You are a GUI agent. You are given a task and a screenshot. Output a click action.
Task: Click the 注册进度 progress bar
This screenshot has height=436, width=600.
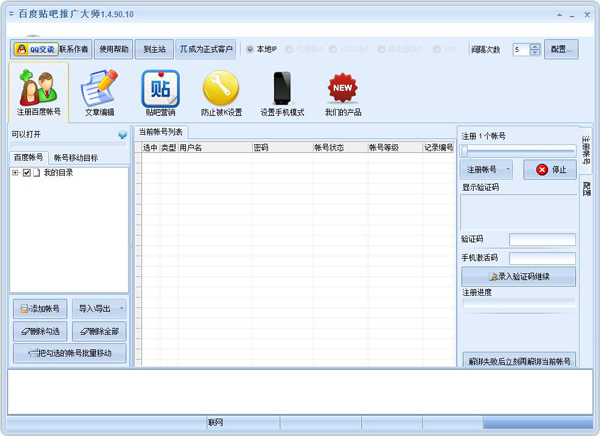coord(518,303)
